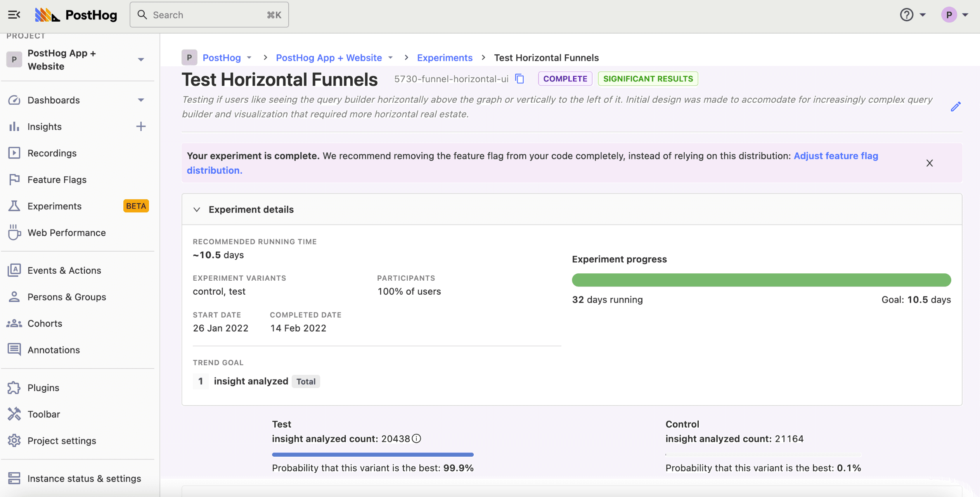Click the Control variant probability bar

[x=763, y=454]
